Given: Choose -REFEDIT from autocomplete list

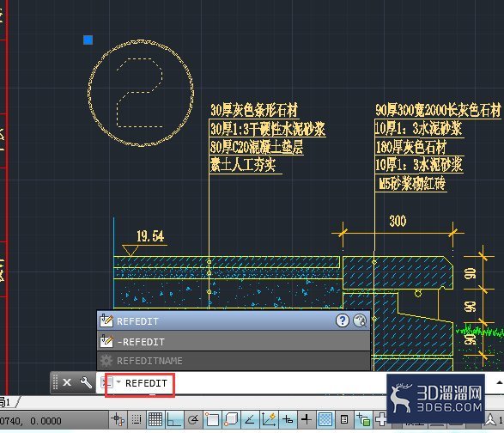Looking at the screenshot, I should [234, 341].
